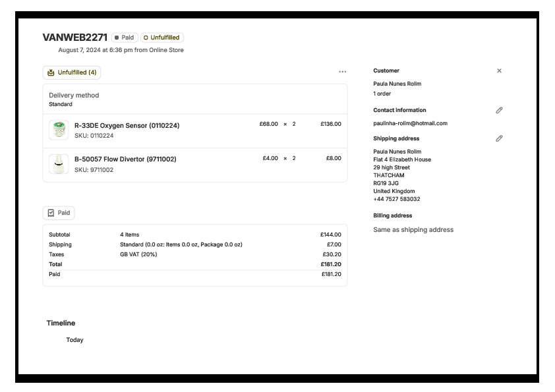Remove customer using the X icon
This screenshot has height=392, width=555.
(499, 70)
